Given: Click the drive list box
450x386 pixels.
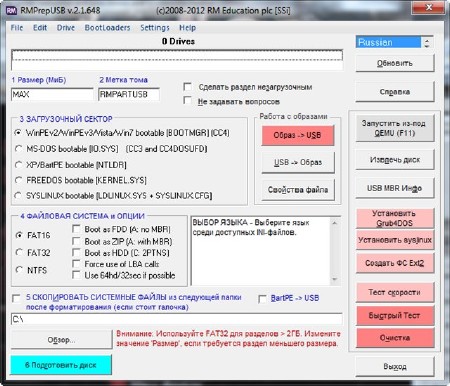Looking at the screenshot, I should coord(177,60).
